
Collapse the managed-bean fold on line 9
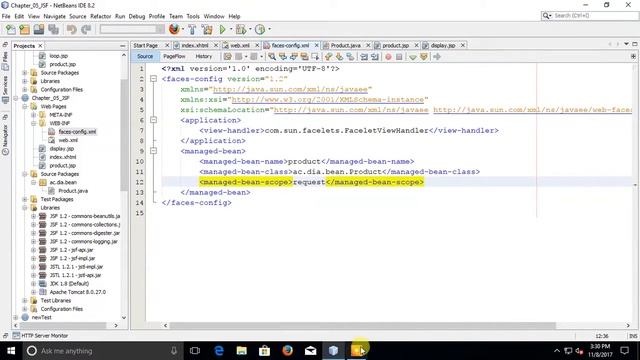[153, 151]
